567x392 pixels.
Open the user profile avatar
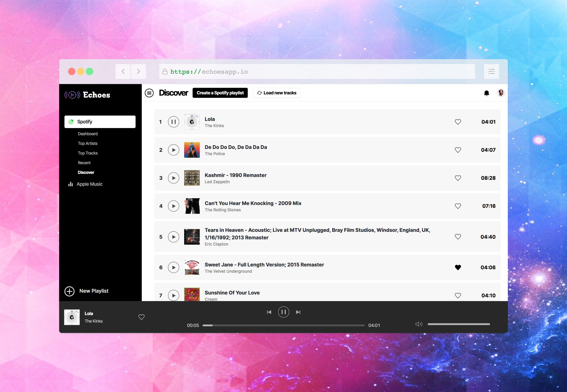[x=501, y=93]
